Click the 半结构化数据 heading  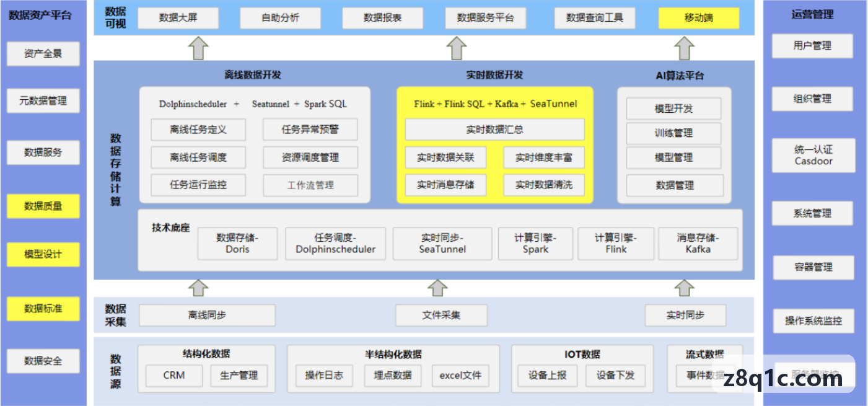(x=393, y=354)
